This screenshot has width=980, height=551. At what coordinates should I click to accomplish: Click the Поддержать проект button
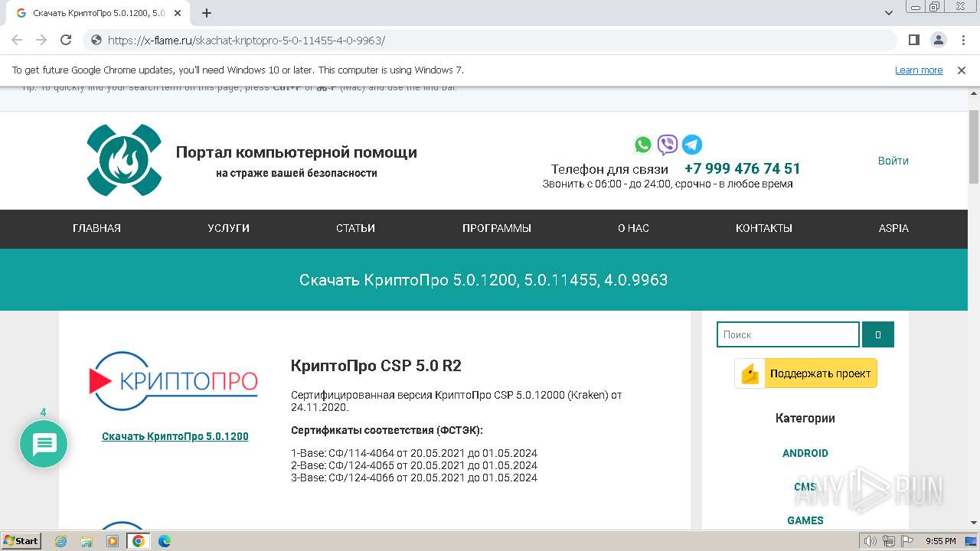pyautogui.click(x=806, y=373)
